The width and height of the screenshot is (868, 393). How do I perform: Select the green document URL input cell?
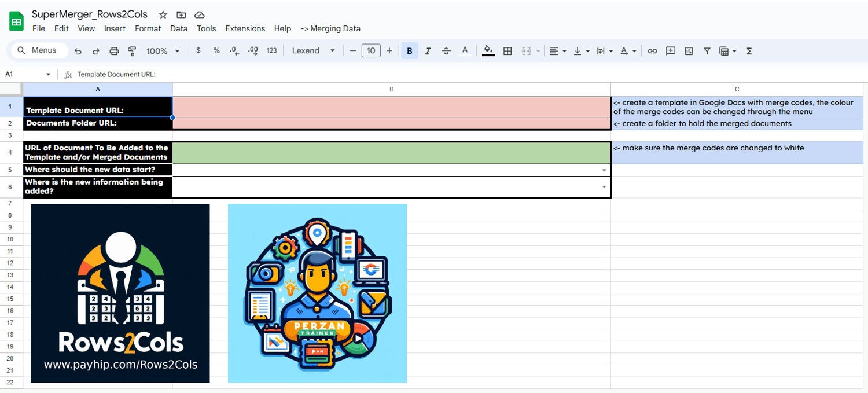coord(392,153)
